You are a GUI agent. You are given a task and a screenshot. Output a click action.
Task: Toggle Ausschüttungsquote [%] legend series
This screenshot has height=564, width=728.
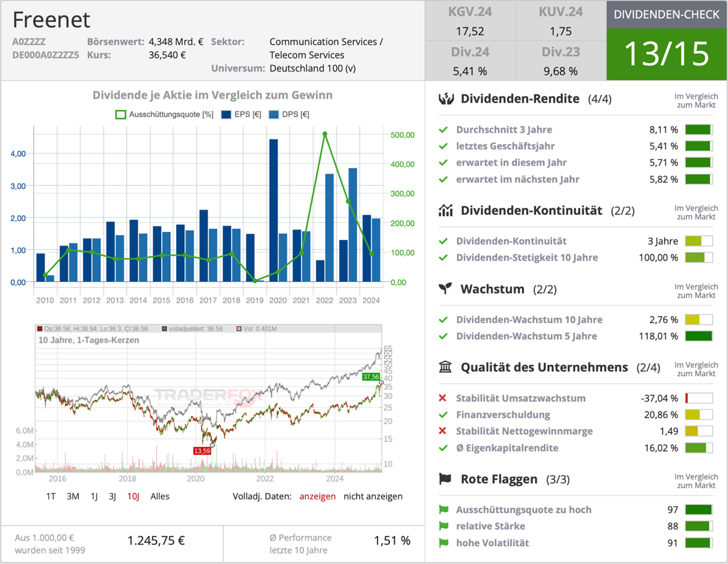pos(164,114)
